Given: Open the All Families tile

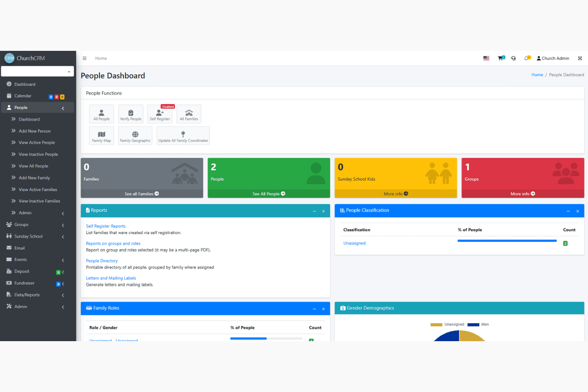Looking at the screenshot, I should tap(189, 114).
